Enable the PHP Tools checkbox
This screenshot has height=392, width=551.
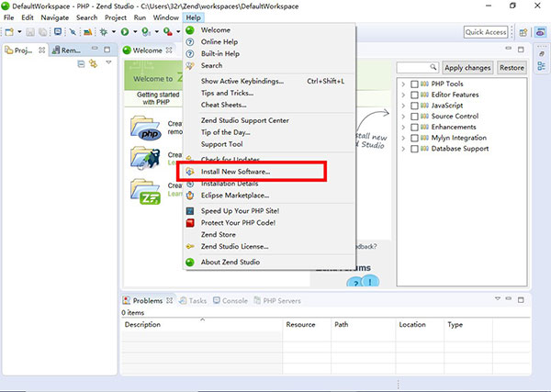pyautogui.click(x=415, y=84)
